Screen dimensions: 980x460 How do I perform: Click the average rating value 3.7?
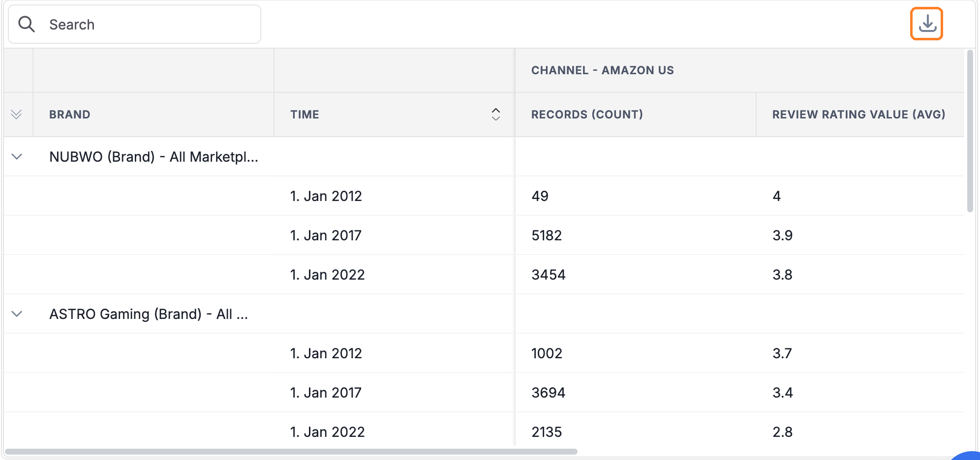pos(782,353)
